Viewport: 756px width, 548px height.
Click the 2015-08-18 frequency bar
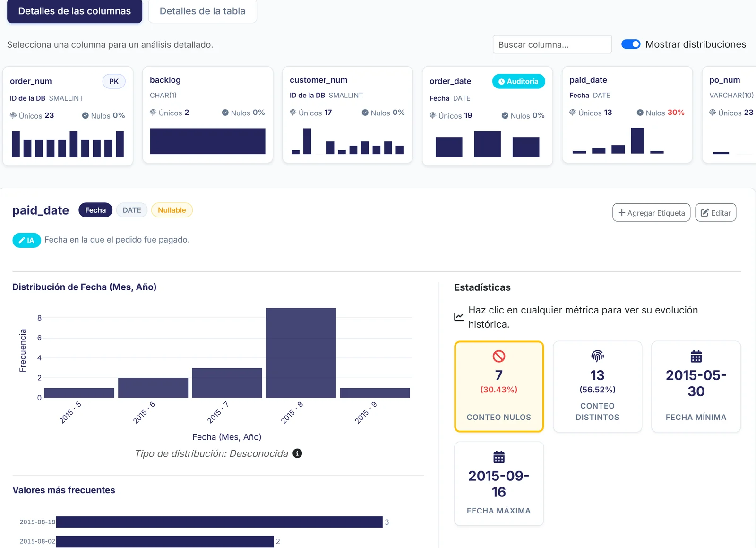point(219,522)
